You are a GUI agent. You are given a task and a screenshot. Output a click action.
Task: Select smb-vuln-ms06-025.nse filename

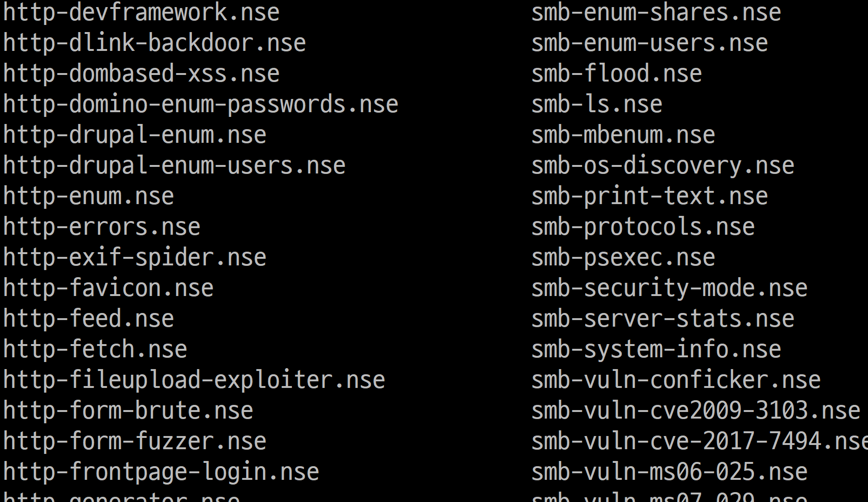(670, 472)
